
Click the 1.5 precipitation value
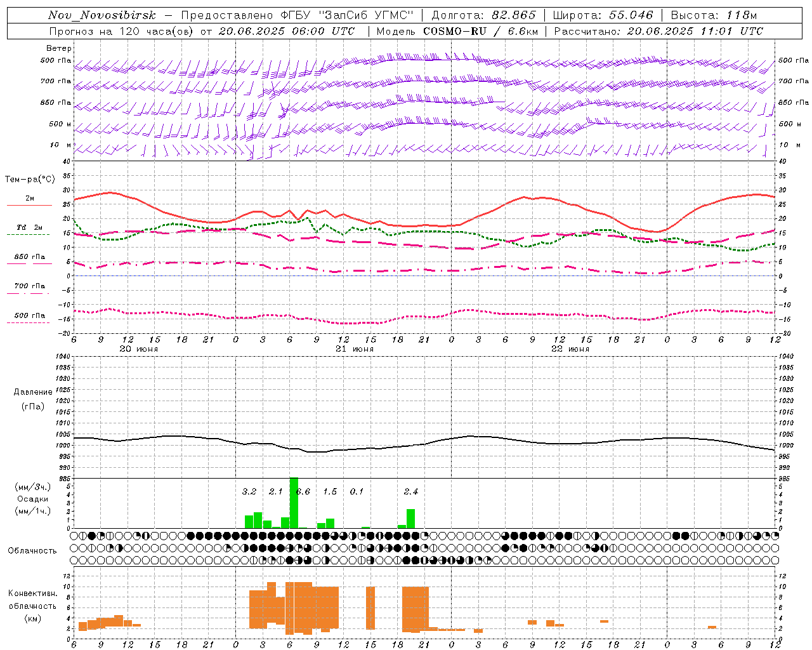(330, 492)
